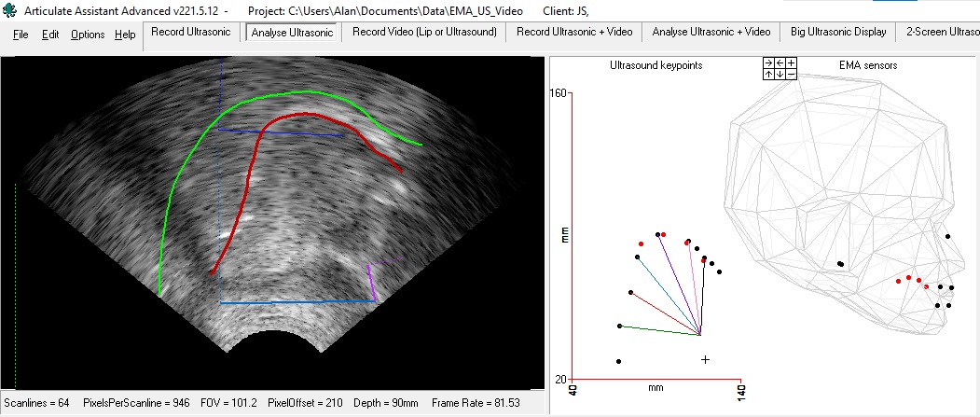The image size is (980, 417).
Task: Open the Options menu
Action: 88,35
